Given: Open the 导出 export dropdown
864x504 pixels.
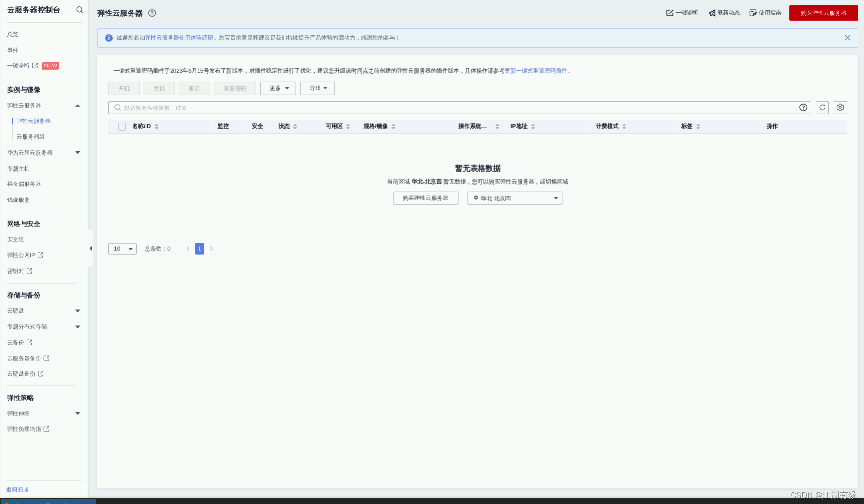Looking at the screenshot, I should pyautogui.click(x=317, y=88).
